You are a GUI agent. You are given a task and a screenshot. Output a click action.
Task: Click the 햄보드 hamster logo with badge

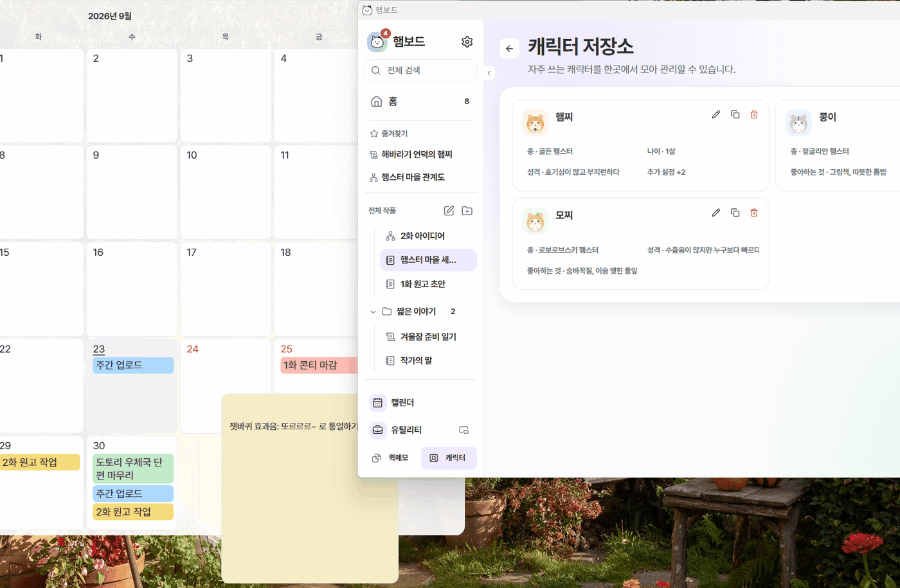[x=377, y=42]
